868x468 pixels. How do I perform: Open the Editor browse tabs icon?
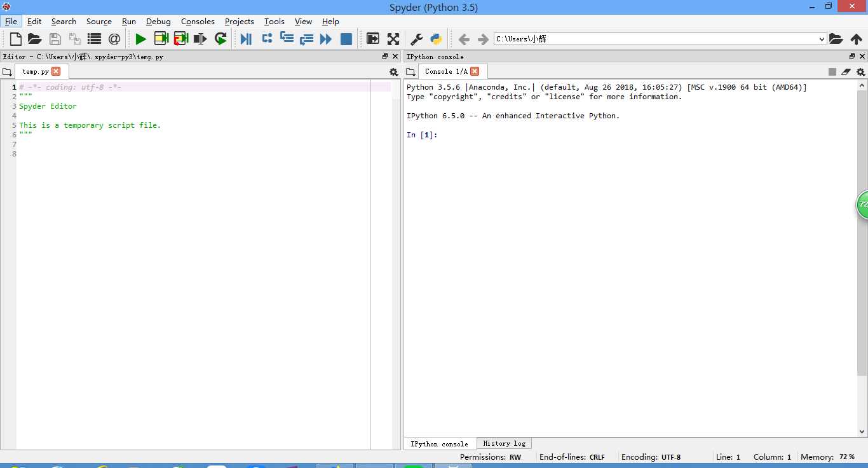click(7, 72)
